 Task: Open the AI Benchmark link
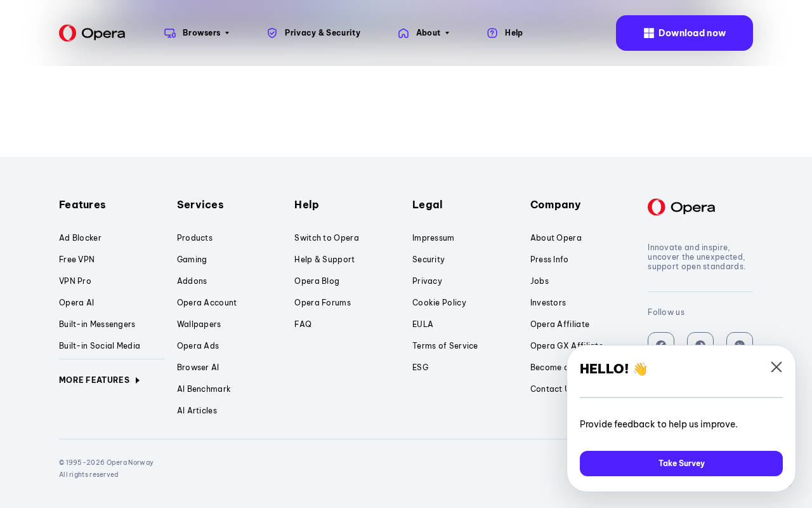click(x=204, y=389)
